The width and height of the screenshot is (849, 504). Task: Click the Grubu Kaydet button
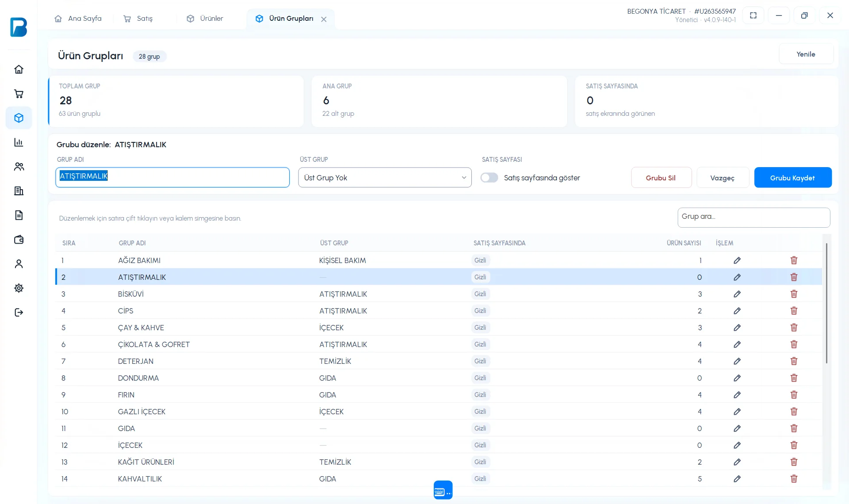pos(793,178)
